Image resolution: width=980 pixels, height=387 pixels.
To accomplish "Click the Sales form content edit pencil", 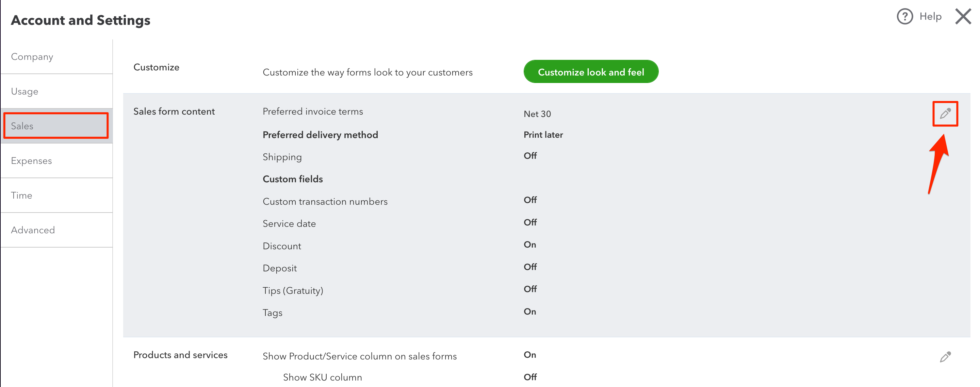I will pos(945,113).
